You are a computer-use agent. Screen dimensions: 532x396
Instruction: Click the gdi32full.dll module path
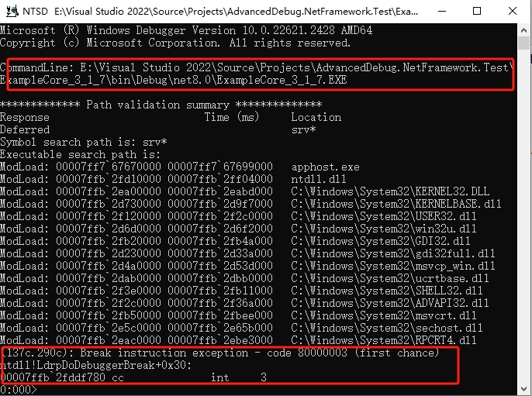coord(393,253)
